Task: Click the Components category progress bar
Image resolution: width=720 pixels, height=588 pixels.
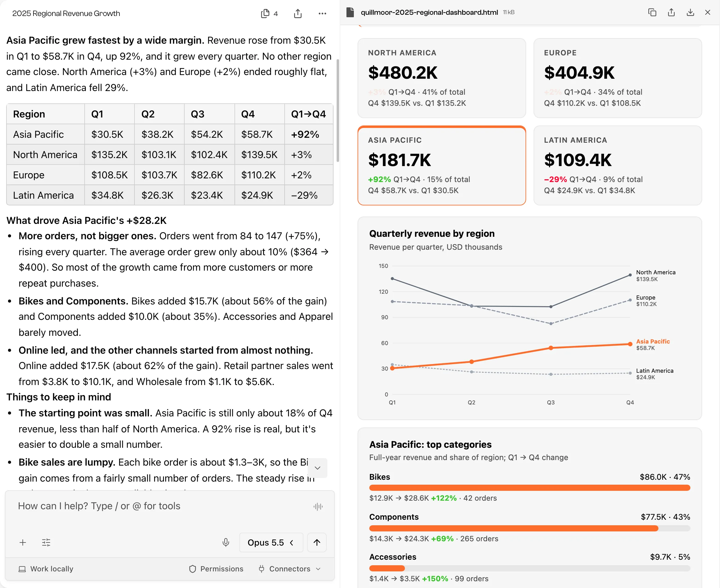Action: point(529,528)
